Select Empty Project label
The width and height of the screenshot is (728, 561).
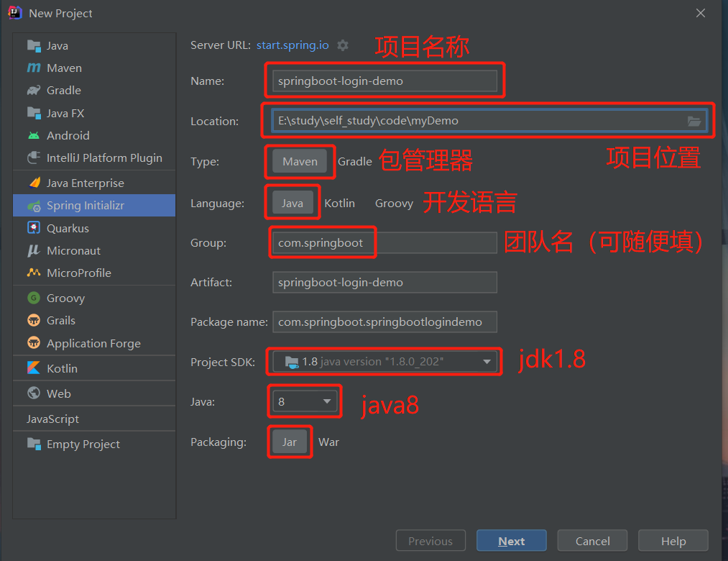click(x=83, y=444)
